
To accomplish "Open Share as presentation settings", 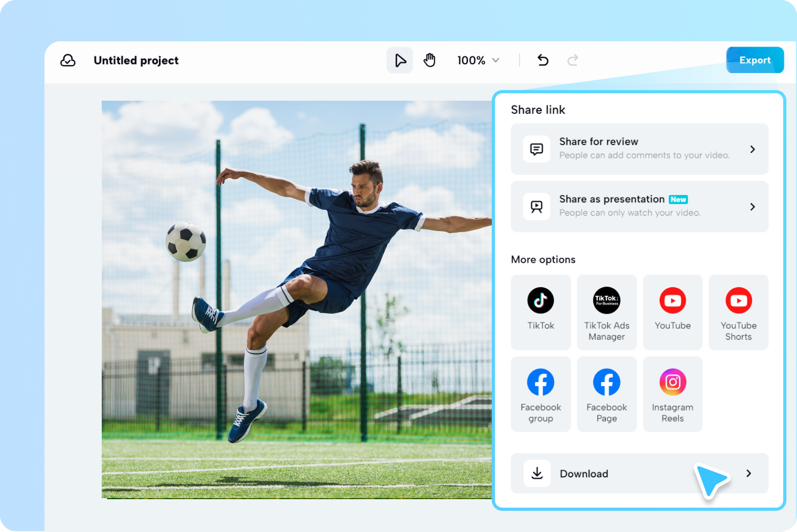I will pos(752,207).
